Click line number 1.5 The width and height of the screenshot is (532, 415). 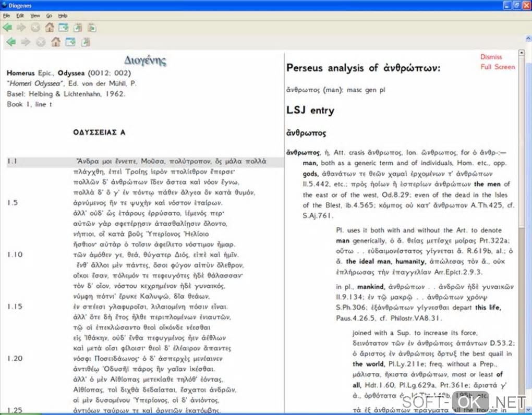click(13, 203)
